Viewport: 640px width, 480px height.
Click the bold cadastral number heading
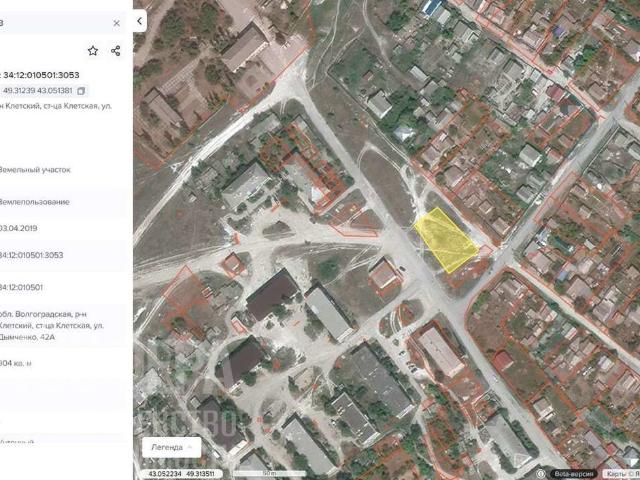point(45,73)
